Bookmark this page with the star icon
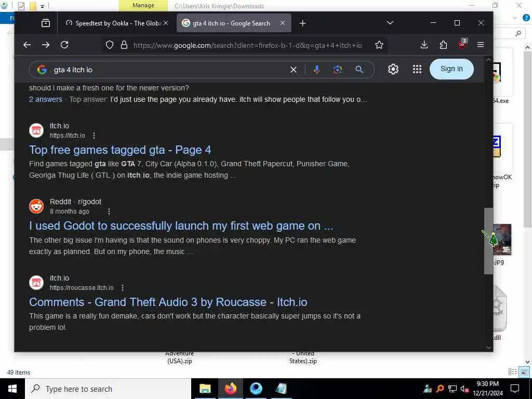Image resolution: width=532 pixels, height=399 pixels. (379, 45)
